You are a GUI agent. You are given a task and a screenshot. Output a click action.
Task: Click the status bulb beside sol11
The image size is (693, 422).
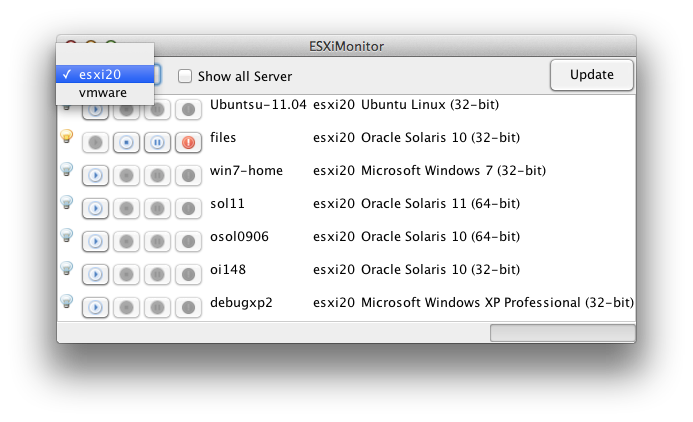[x=67, y=202]
